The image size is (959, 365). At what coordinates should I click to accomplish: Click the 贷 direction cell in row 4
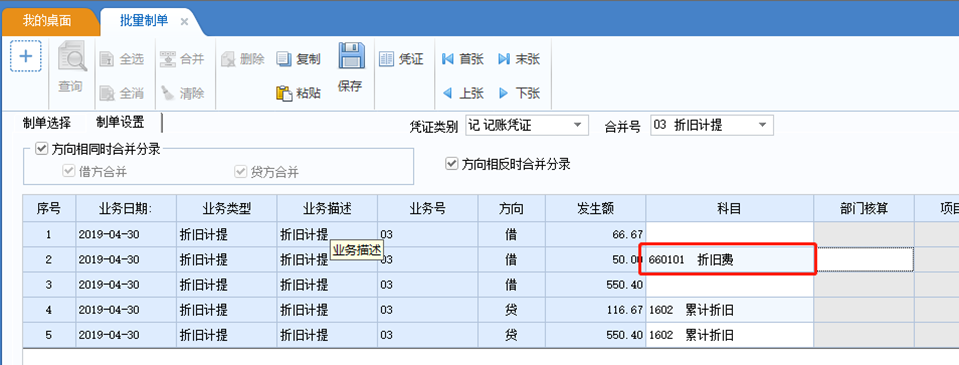tap(511, 310)
